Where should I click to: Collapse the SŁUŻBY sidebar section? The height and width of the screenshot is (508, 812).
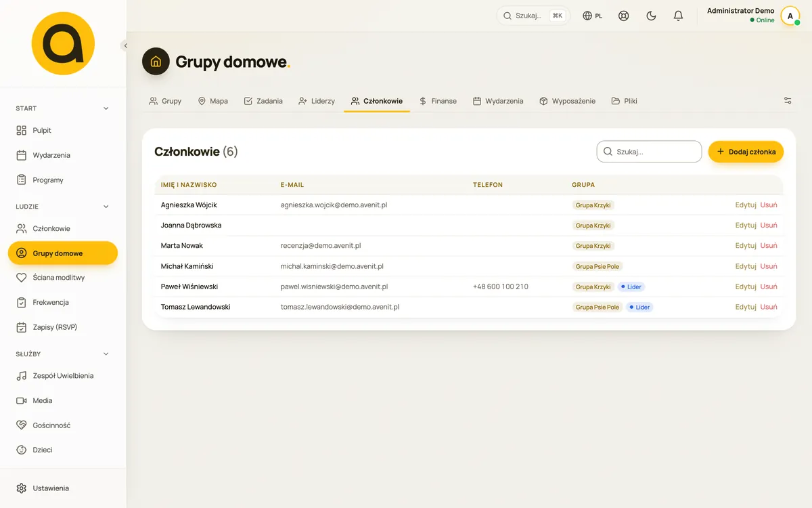click(63, 354)
